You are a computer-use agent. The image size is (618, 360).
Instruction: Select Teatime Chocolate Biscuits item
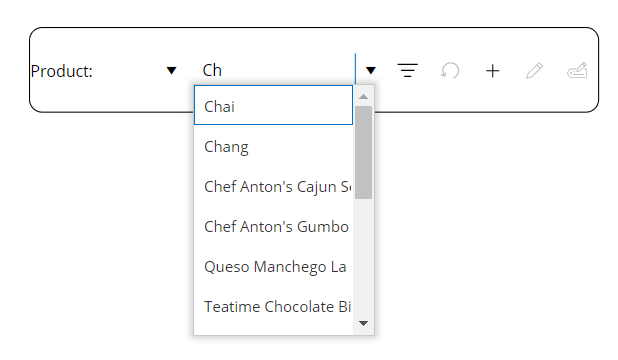[274, 306]
